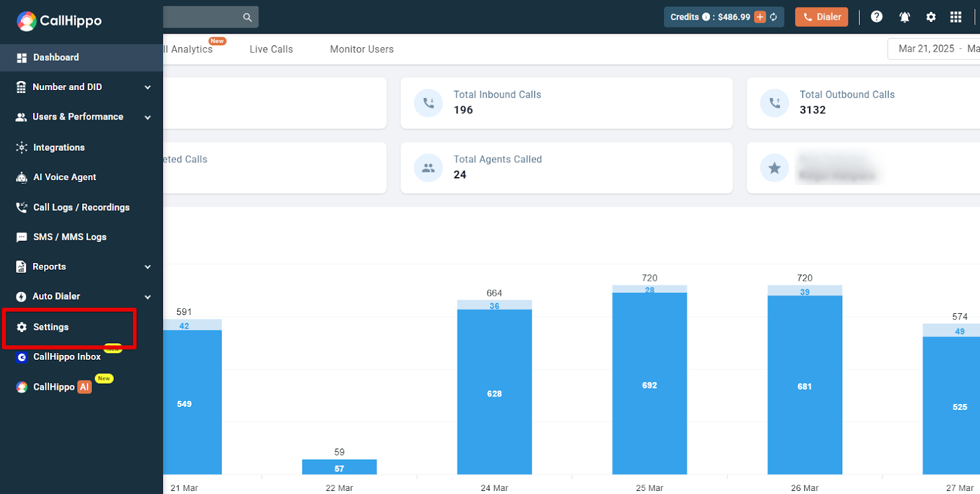980x494 pixels.
Task: Open the apps grid menu
Action: (x=956, y=17)
